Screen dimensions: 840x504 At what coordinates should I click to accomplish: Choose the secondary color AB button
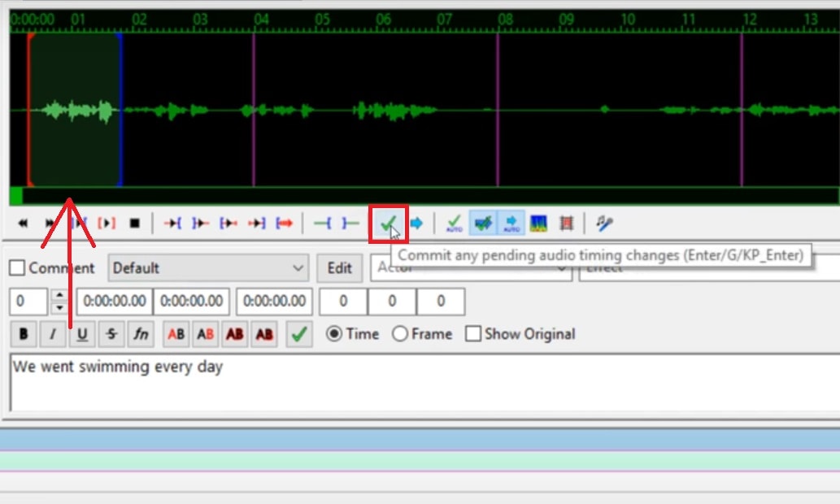[205, 334]
